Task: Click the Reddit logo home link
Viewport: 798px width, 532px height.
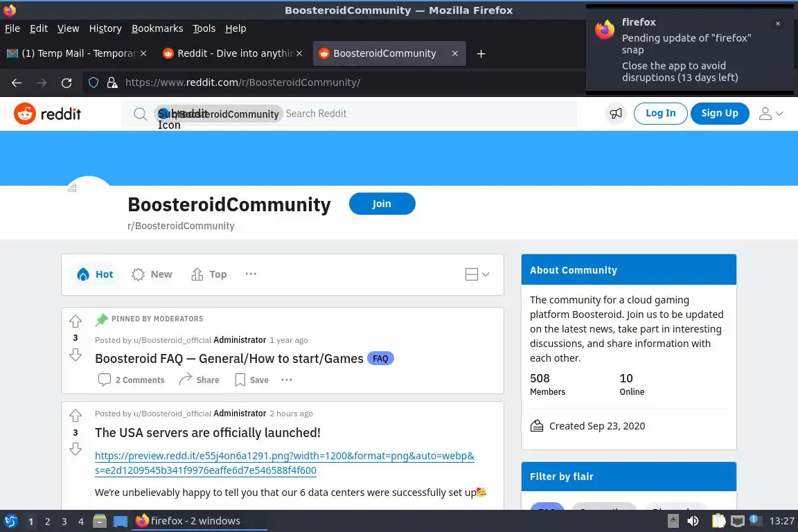Action: tap(47, 114)
